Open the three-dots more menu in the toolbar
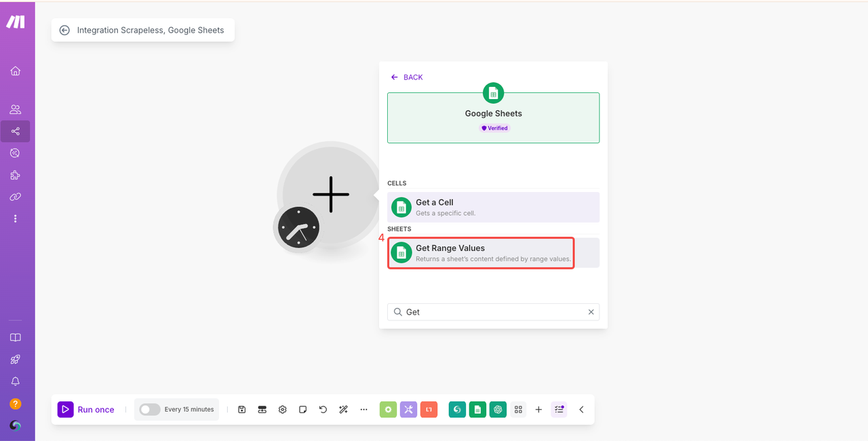The height and width of the screenshot is (441, 868). (363, 410)
